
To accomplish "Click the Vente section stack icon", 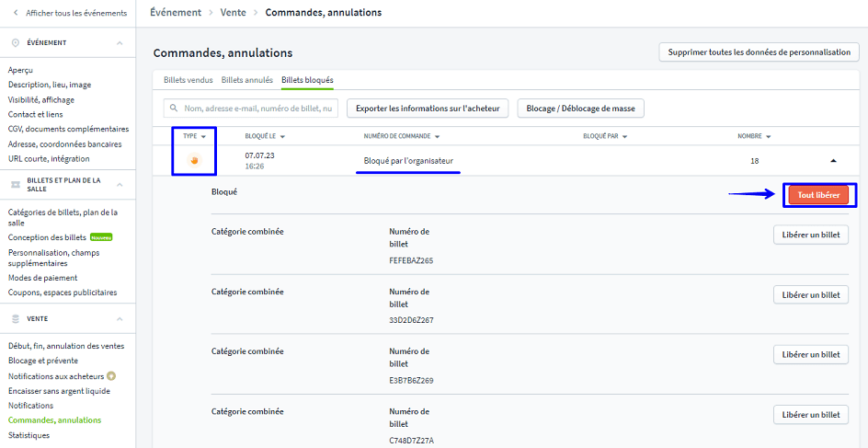I will coord(15,318).
